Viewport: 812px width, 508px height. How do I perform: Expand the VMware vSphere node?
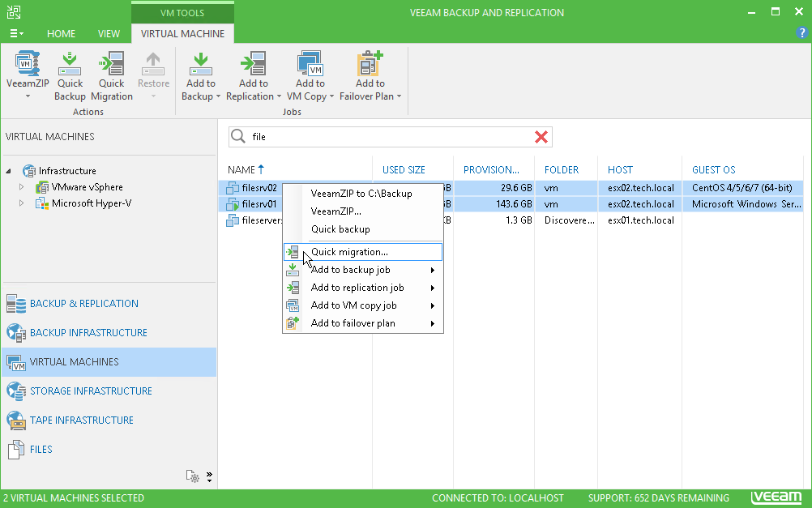tap(21, 187)
